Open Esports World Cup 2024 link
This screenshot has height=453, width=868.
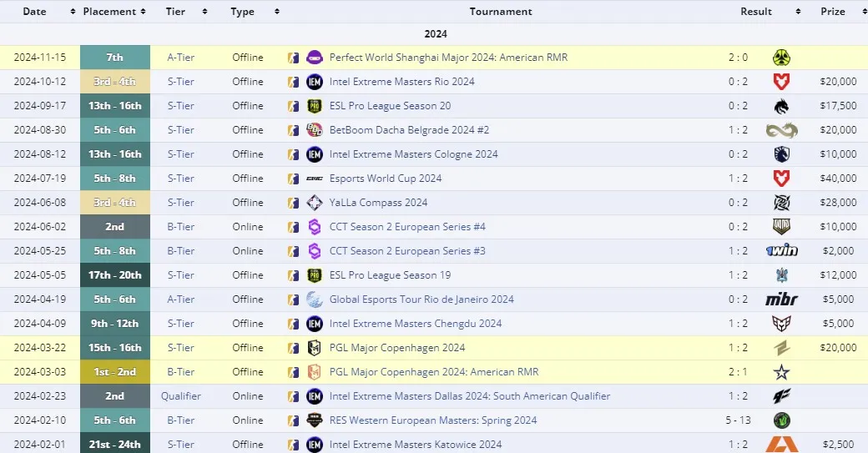pyautogui.click(x=386, y=179)
